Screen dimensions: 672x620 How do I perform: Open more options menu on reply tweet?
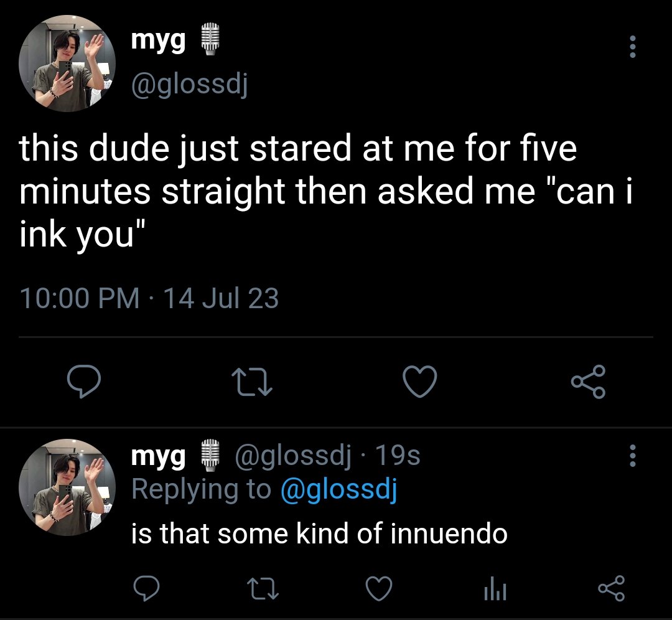click(632, 456)
